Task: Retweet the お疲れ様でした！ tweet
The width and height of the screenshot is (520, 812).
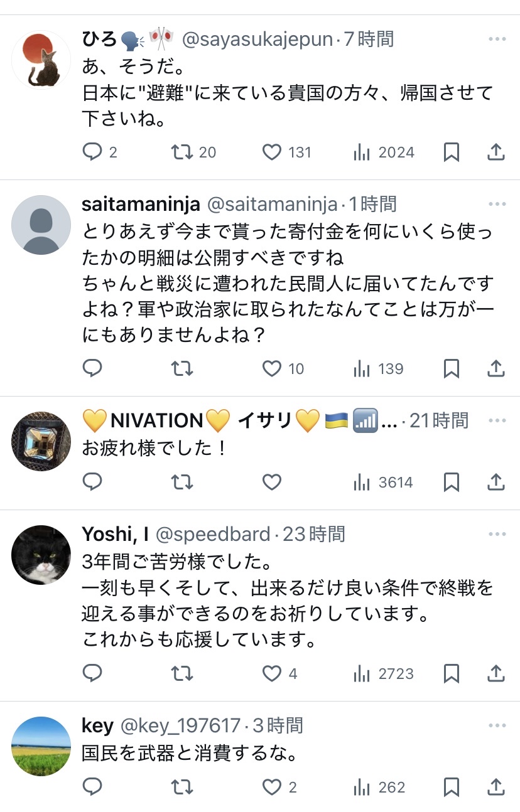Action: coord(182,482)
